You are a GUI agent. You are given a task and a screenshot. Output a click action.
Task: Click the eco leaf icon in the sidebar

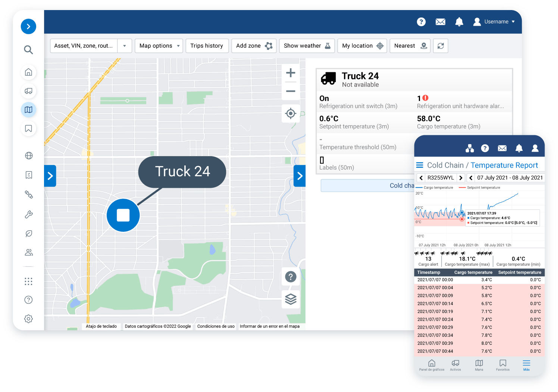(x=28, y=234)
